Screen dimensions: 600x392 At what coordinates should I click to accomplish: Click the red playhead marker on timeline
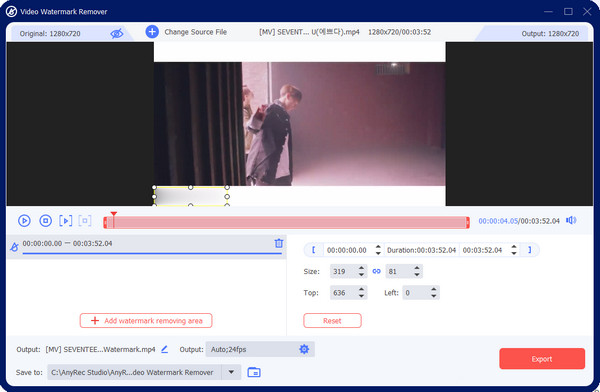[x=114, y=214]
